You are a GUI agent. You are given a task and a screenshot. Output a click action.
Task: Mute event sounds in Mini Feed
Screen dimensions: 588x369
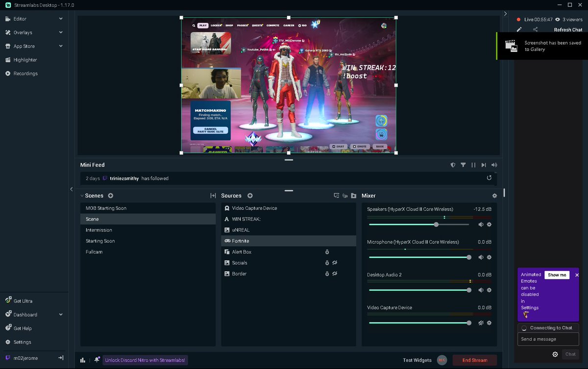coord(494,165)
